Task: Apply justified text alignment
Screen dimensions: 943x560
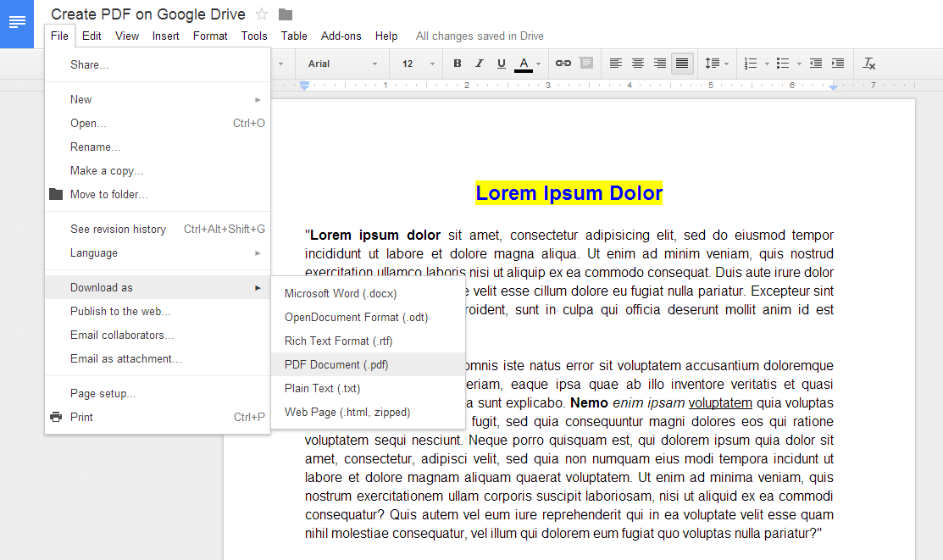Action: pyautogui.click(x=681, y=64)
